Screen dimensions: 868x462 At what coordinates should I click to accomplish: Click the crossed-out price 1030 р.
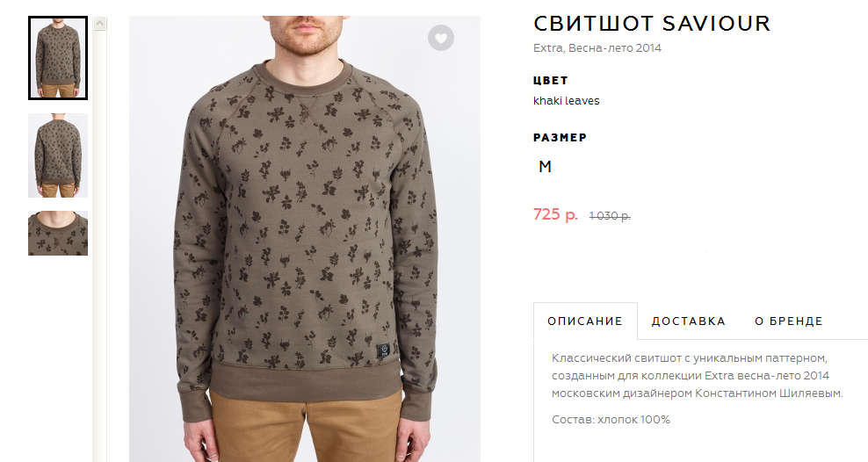(610, 216)
